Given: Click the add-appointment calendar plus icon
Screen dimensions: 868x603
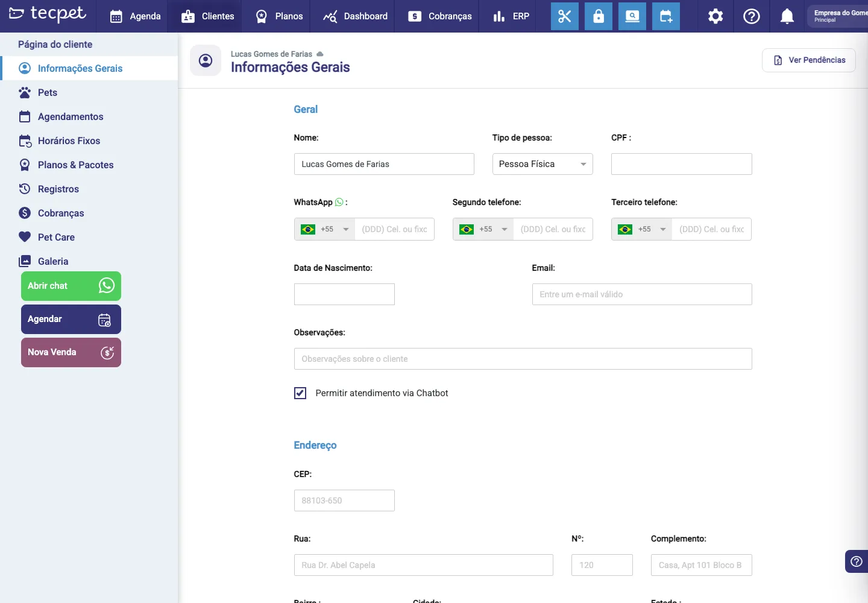Looking at the screenshot, I should point(666,16).
